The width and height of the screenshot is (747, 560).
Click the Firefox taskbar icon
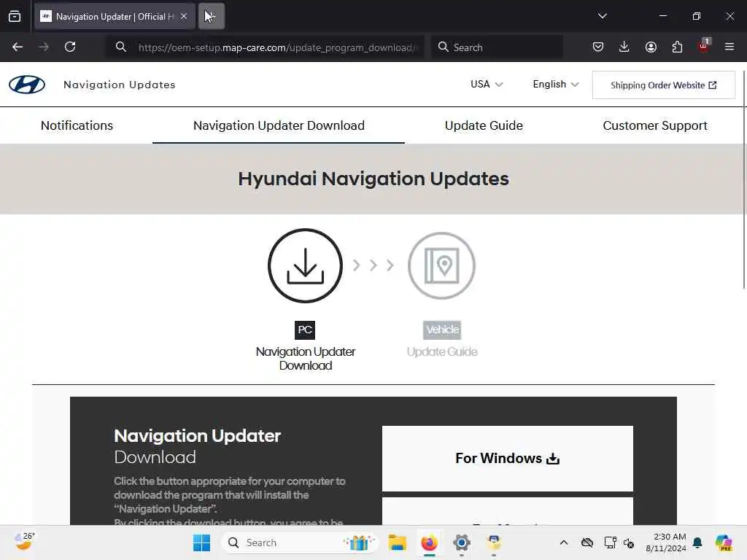click(429, 542)
